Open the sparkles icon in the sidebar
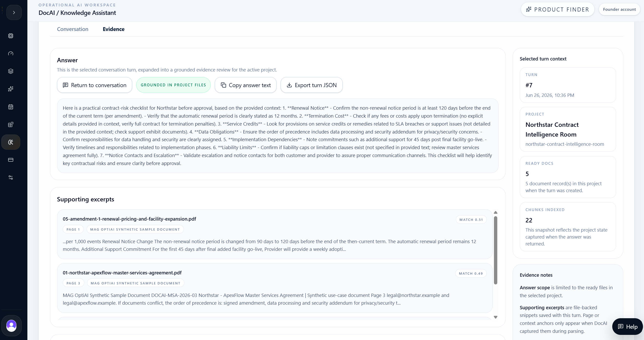The width and height of the screenshot is (644, 340). [11, 89]
